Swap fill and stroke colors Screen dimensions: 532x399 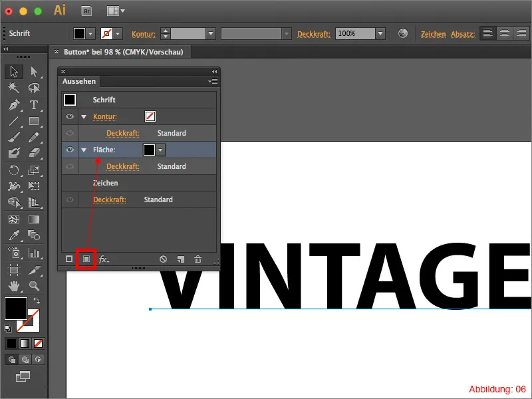tap(37, 301)
